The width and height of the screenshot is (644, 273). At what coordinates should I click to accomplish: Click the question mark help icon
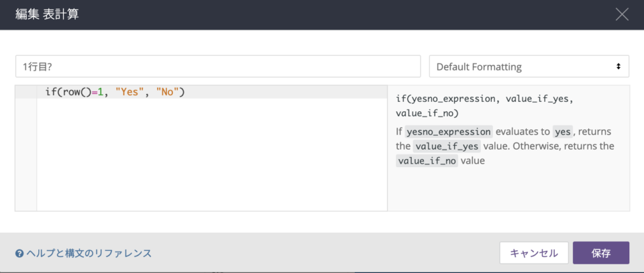(19, 254)
